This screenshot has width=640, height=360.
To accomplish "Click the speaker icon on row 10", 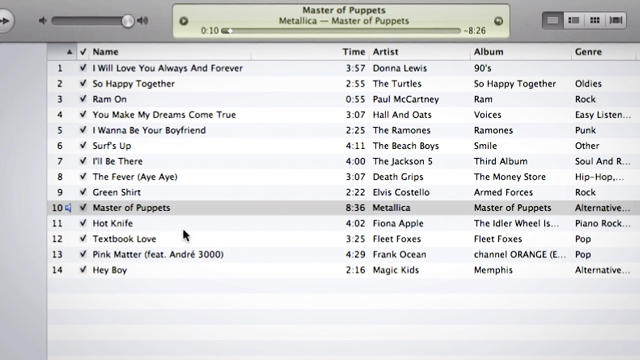I will tap(68, 208).
